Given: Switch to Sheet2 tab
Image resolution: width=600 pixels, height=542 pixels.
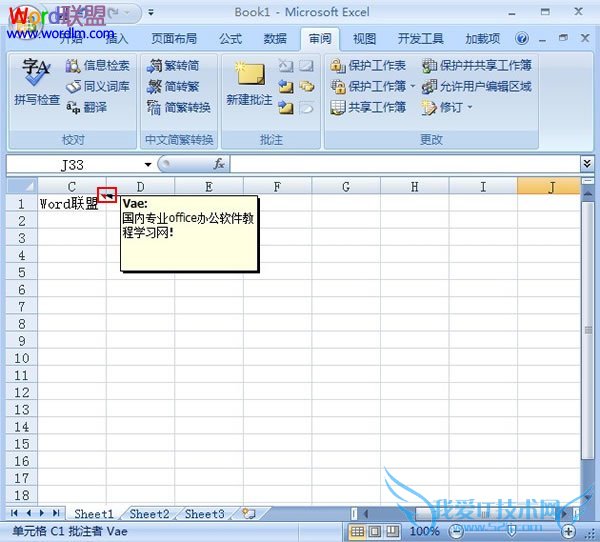Looking at the screenshot, I should pyautogui.click(x=149, y=514).
